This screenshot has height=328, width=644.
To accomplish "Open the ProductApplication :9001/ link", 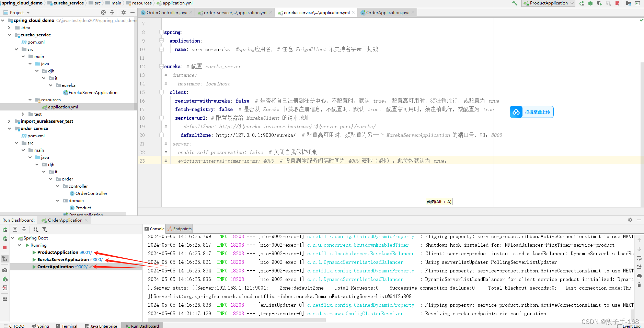I will (86, 252).
